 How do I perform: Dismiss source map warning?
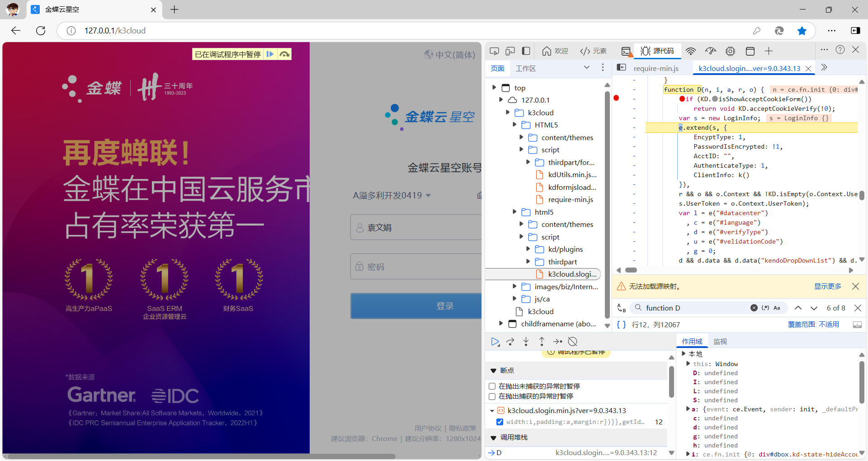click(855, 286)
